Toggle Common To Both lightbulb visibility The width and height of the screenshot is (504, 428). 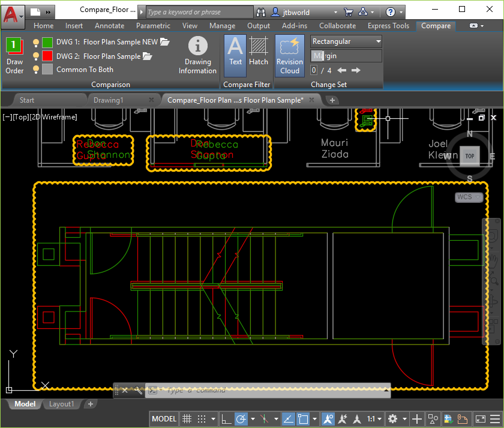coord(35,70)
